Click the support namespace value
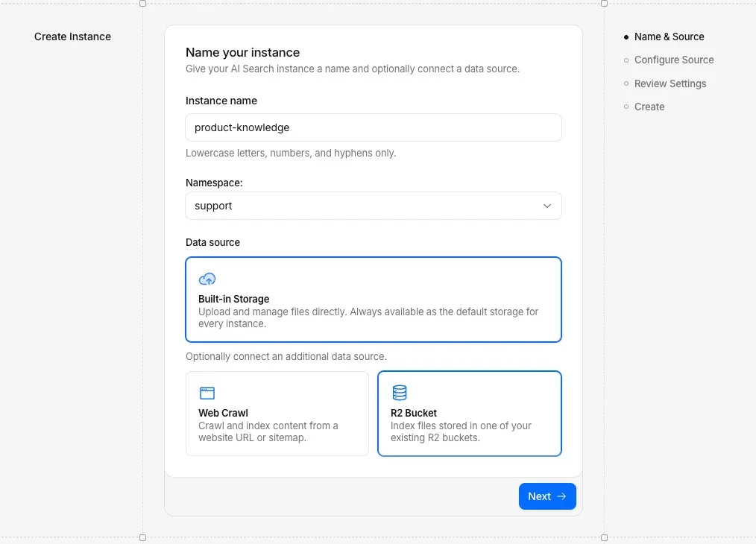Viewport: 756px width, 544px height. [212, 206]
